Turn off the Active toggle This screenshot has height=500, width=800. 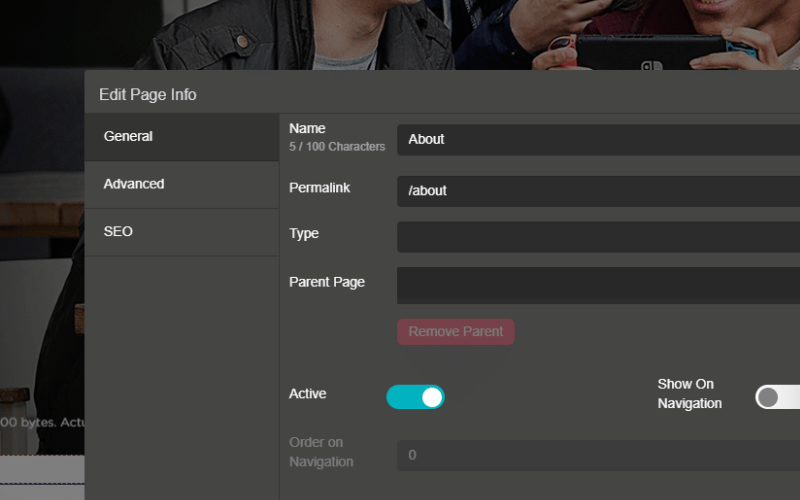[x=415, y=397]
